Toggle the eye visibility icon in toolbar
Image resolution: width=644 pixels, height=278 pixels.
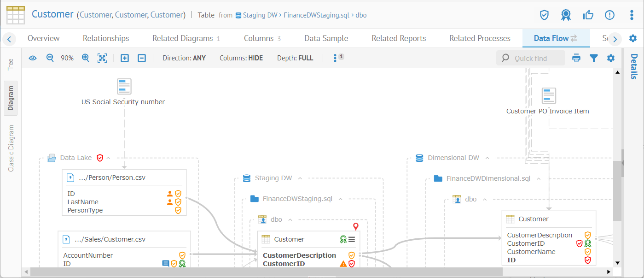click(x=33, y=58)
